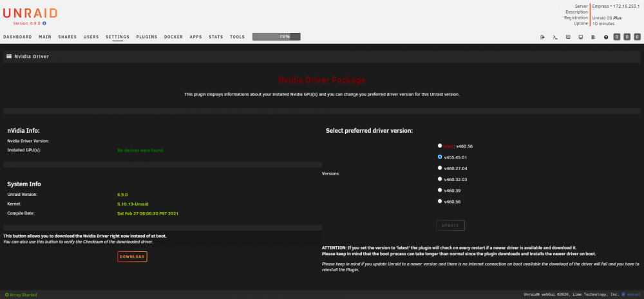This screenshot has width=644, height=299.
Task: Click the grid icon beside Nvidia Driver title
Action: point(9,56)
